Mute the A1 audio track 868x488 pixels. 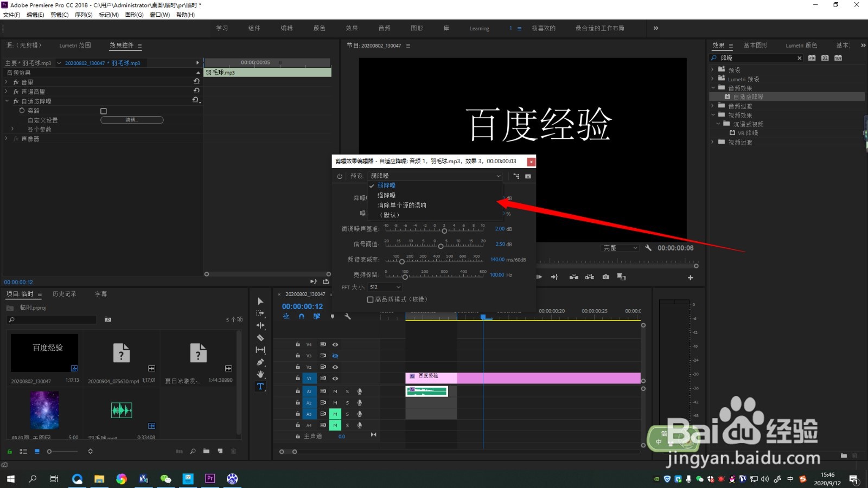tap(335, 391)
